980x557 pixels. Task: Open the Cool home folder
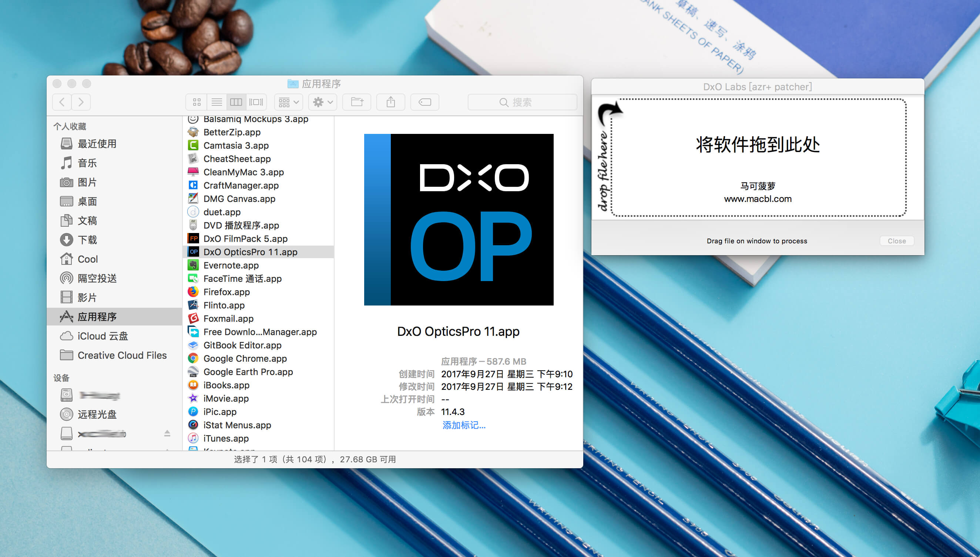click(114, 259)
